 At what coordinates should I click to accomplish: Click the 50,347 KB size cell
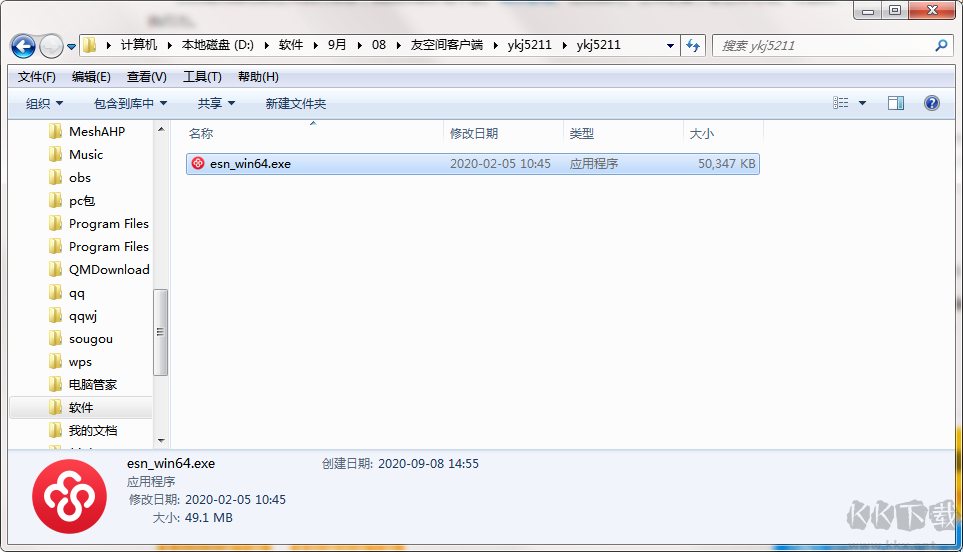click(727, 164)
